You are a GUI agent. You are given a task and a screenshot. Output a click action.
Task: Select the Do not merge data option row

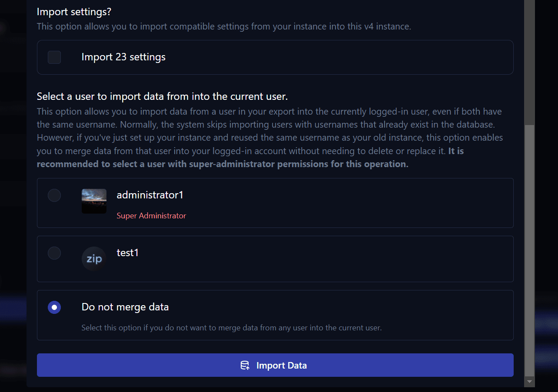click(x=275, y=315)
